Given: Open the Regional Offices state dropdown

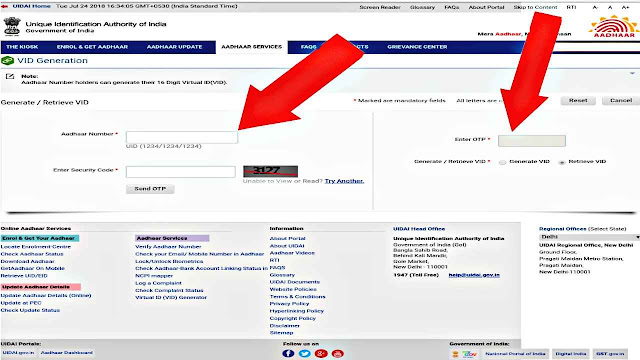Looking at the screenshot, I should pyautogui.click(x=589, y=237).
